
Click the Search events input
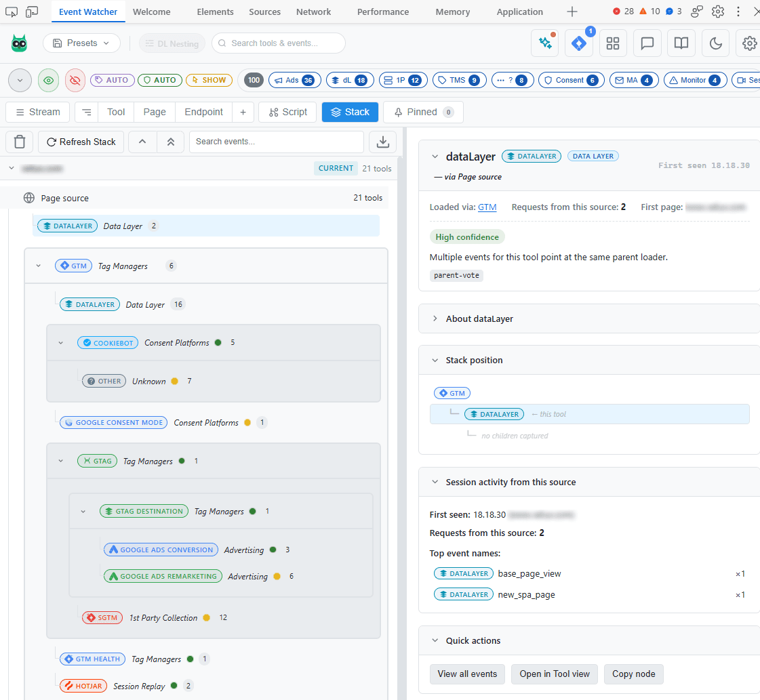click(x=277, y=142)
